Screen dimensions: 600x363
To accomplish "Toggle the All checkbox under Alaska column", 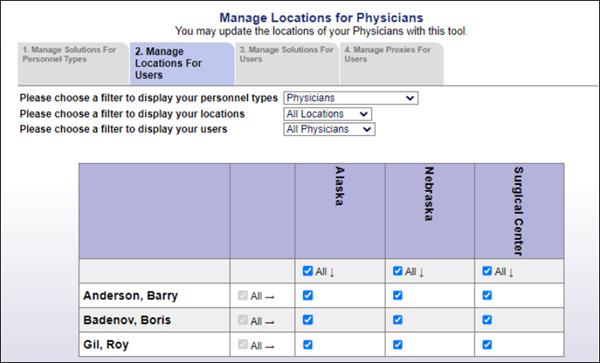I will coord(308,271).
